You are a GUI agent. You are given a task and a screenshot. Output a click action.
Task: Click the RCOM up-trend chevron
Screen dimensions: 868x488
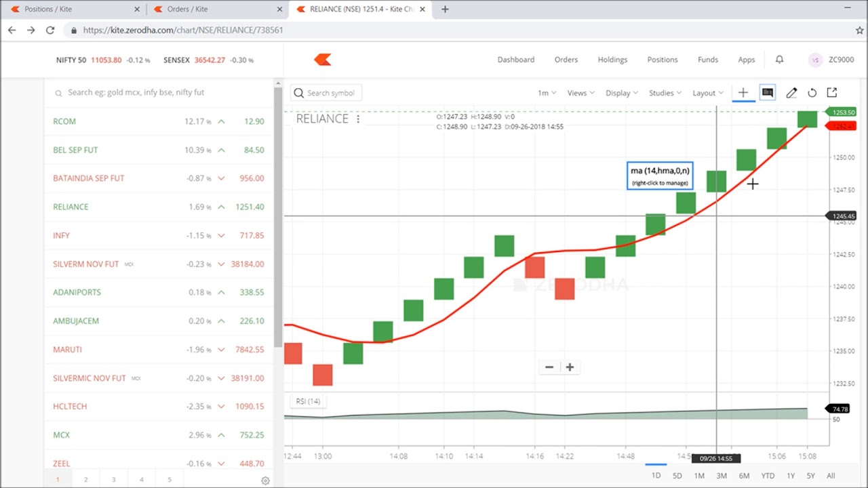pyautogui.click(x=221, y=121)
